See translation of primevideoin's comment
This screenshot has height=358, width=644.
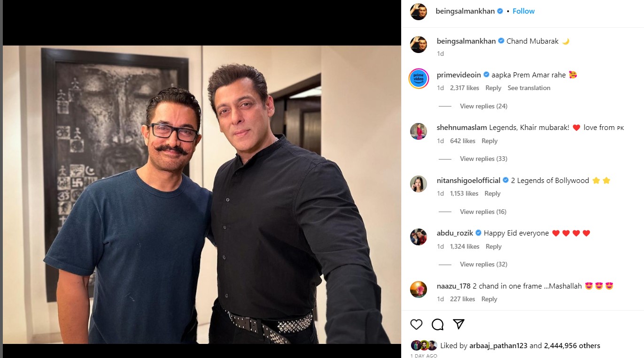(x=528, y=88)
